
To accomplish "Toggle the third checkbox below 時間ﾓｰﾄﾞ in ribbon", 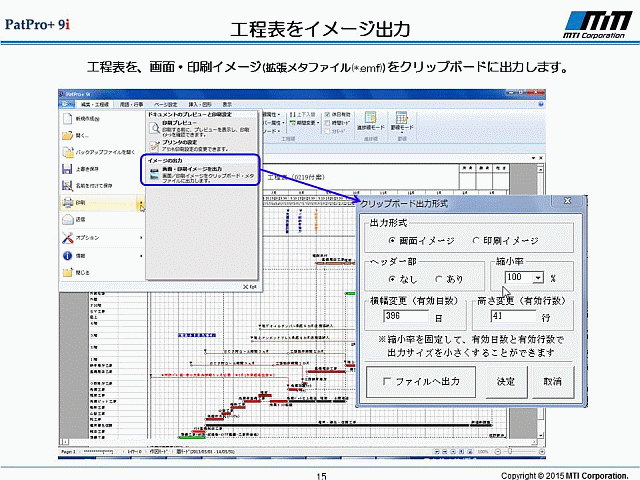I will (x=327, y=131).
